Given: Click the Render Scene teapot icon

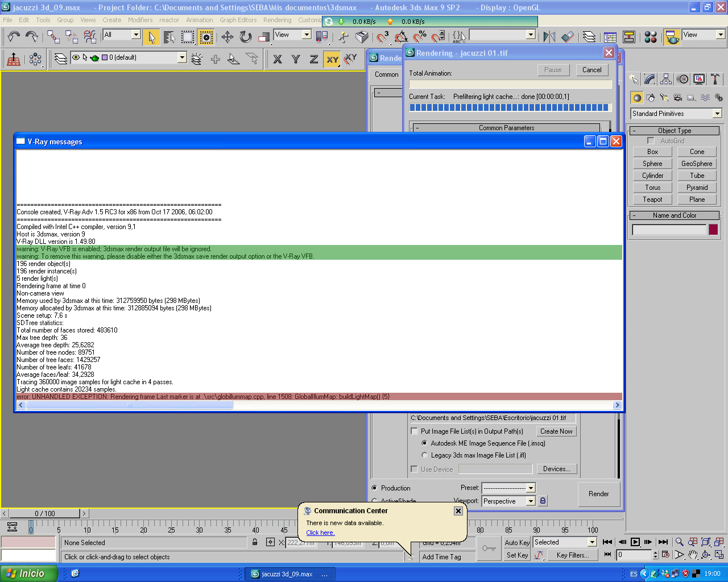Looking at the screenshot, I should pos(672,37).
